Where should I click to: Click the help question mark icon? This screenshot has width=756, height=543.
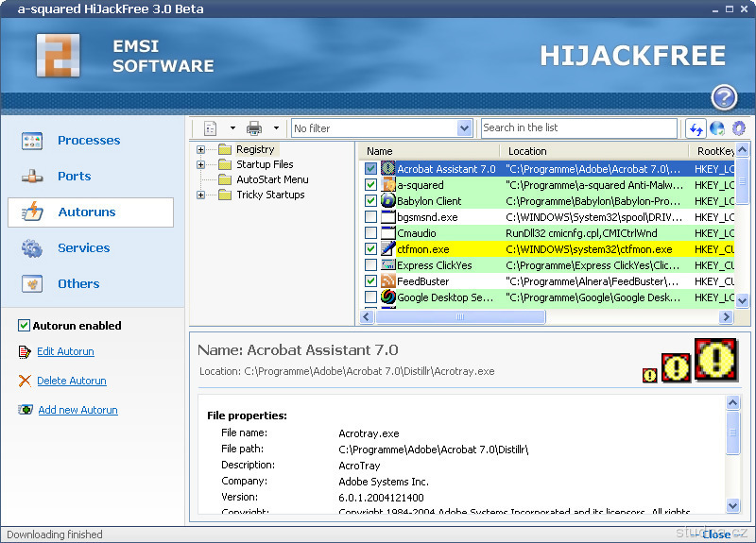pos(724,96)
